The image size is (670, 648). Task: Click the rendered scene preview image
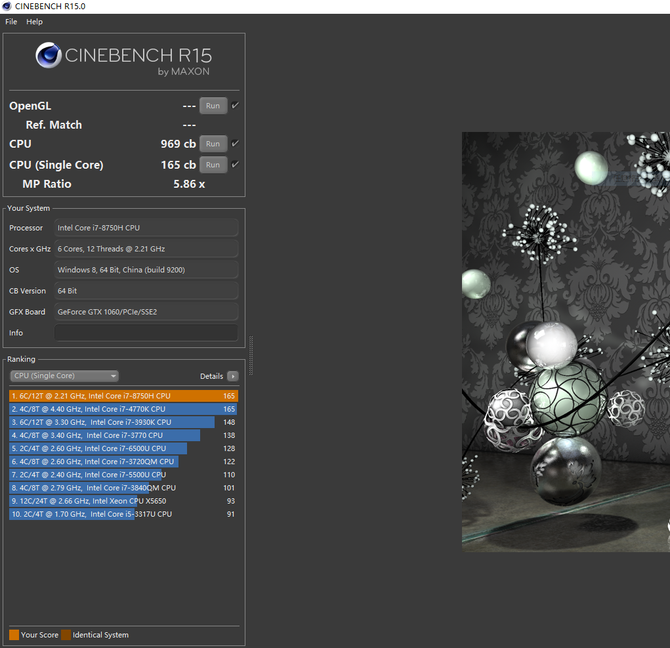[x=566, y=342]
